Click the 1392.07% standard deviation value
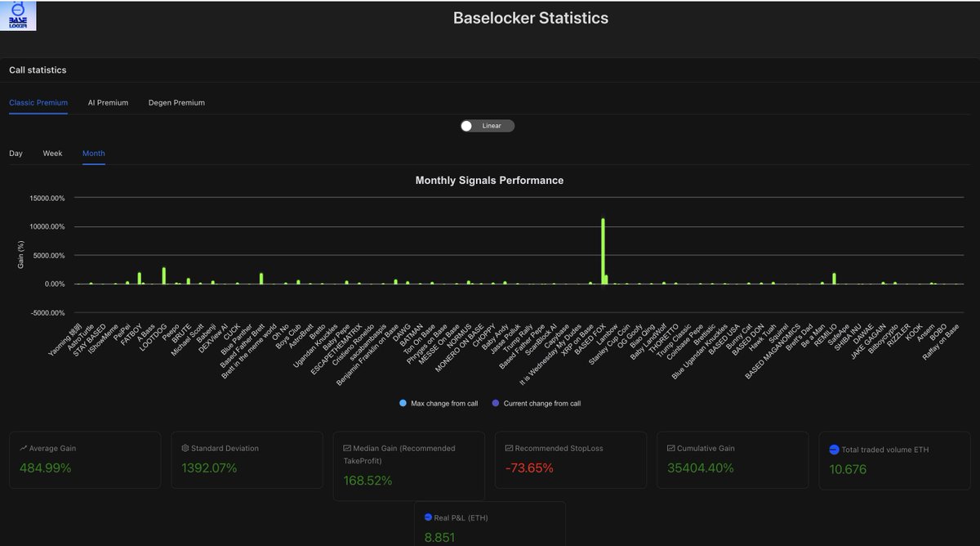This screenshot has width=980, height=546. [209, 468]
